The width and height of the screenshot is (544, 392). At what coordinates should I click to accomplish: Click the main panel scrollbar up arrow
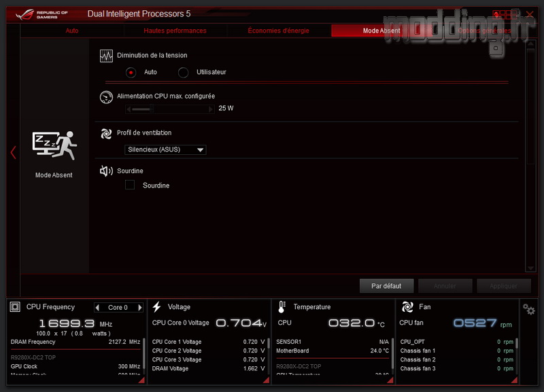tap(530, 44)
